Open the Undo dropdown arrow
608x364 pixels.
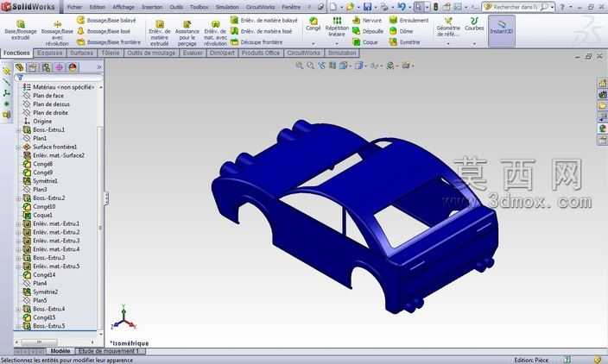pyautogui.click(x=409, y=8)
